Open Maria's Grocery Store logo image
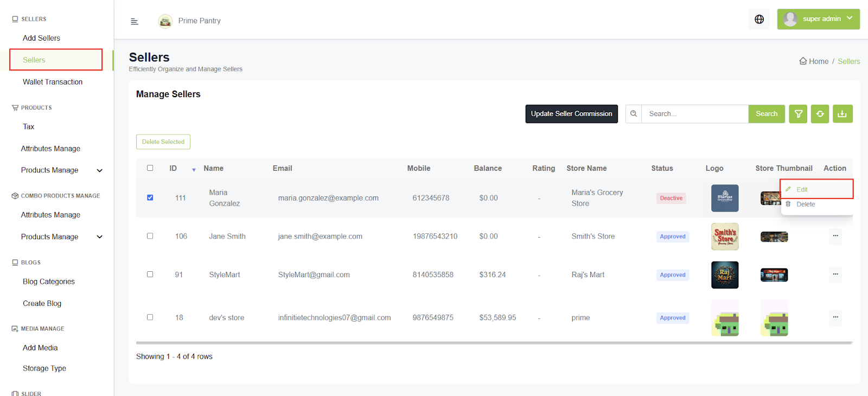The height and width of the screenshot is (396, 868). click(725, 198)
